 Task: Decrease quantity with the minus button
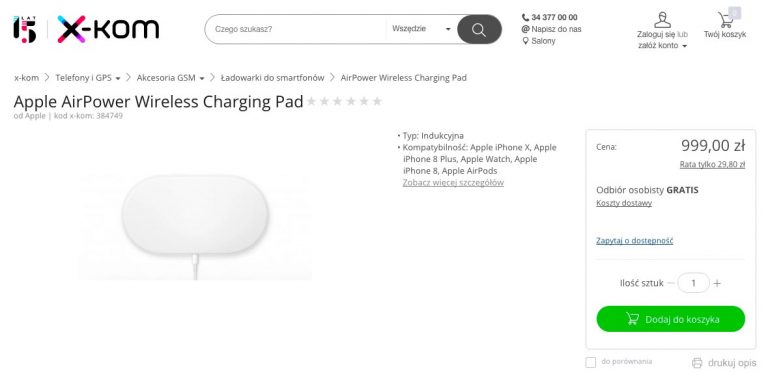click(x=671, y=283)
